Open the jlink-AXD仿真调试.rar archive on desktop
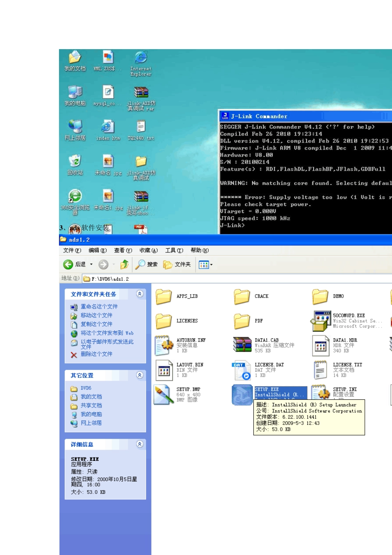The image size is (392, 555). 141,98
